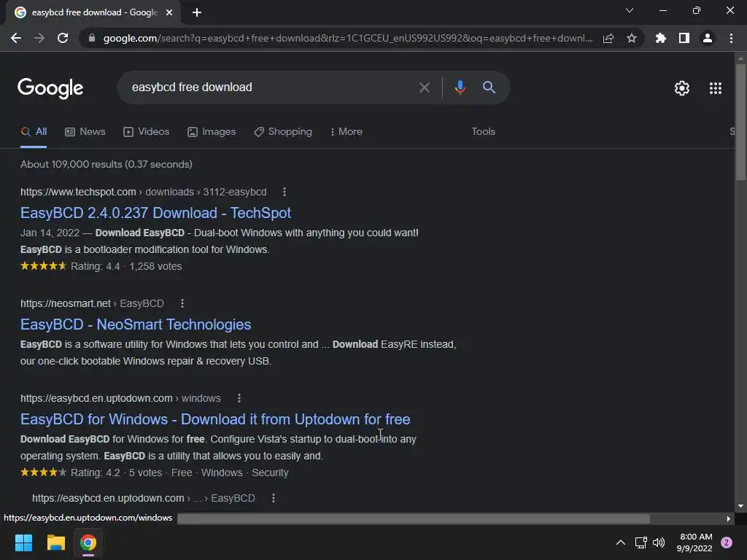The image size is (747, 560).
Task: Click the techspot.com downloads URL breadcrumb
Action: click(144, 192)
